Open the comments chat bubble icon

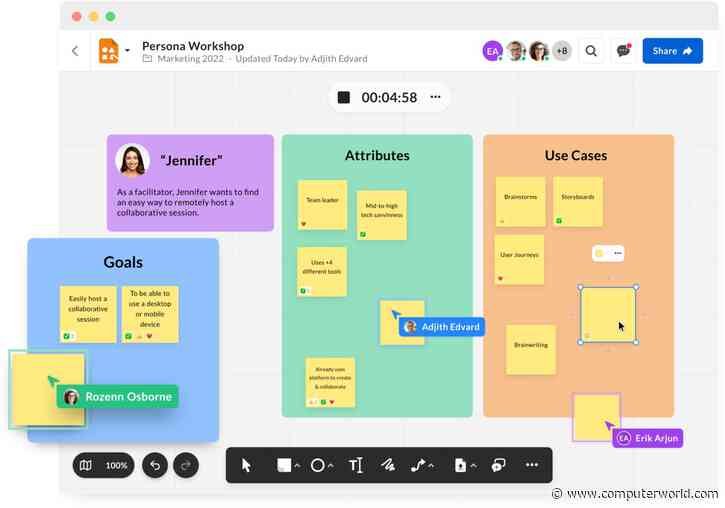623,50
